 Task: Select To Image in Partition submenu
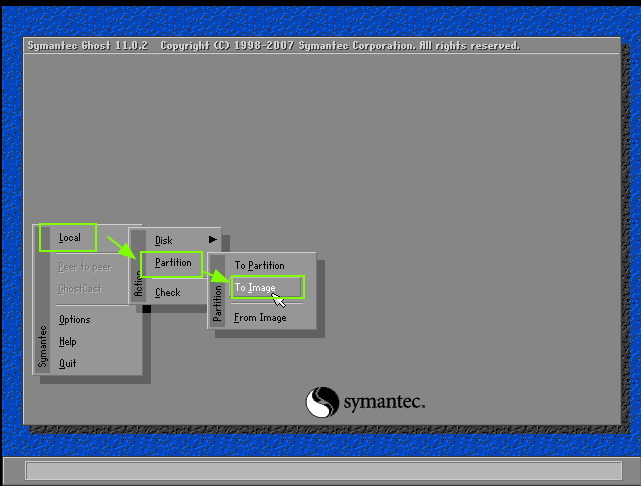tap(255, 288)
